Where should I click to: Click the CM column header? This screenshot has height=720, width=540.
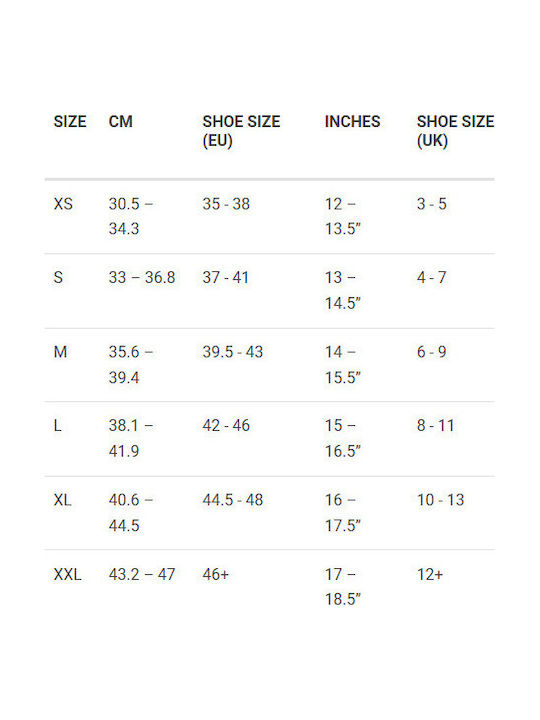click(120, 122)
